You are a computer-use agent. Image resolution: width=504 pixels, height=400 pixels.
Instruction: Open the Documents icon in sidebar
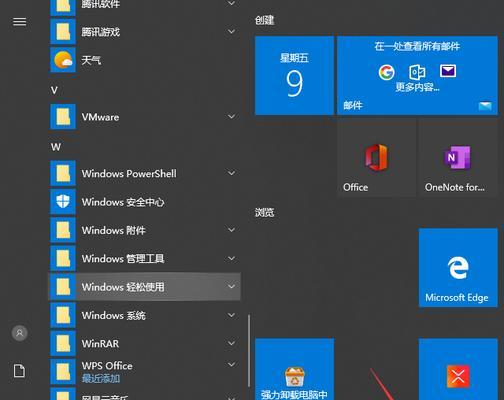19,371
